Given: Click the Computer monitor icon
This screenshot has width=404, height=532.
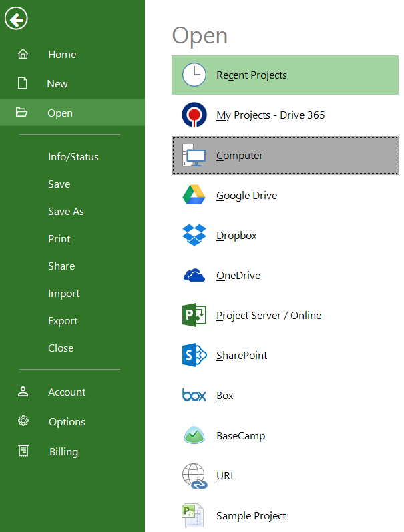Looking at the screenshot, I should click(194, 155).
